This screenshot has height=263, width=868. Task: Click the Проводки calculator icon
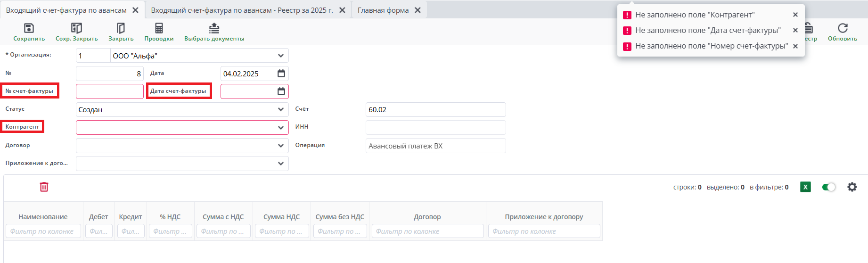click(x=159, y=29)
